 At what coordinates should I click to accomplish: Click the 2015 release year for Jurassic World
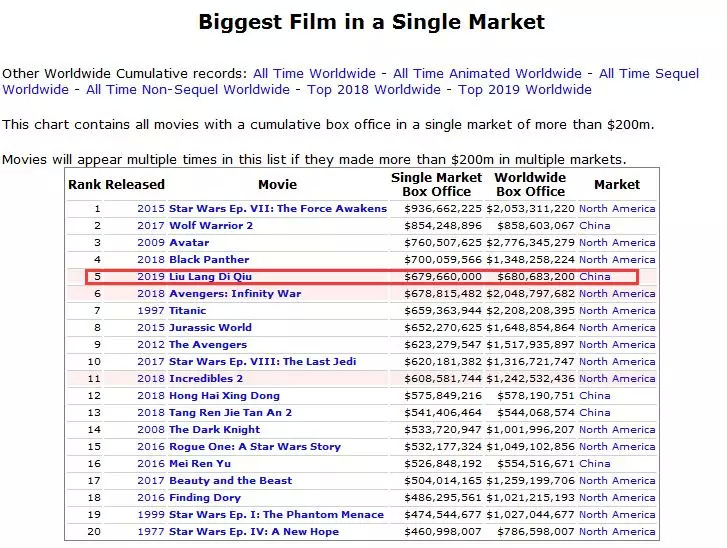150,328
